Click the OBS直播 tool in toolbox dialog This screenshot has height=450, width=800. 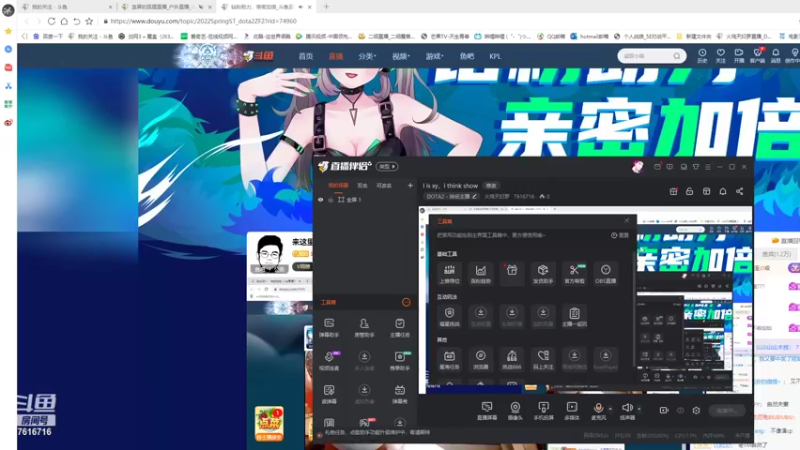606,273
